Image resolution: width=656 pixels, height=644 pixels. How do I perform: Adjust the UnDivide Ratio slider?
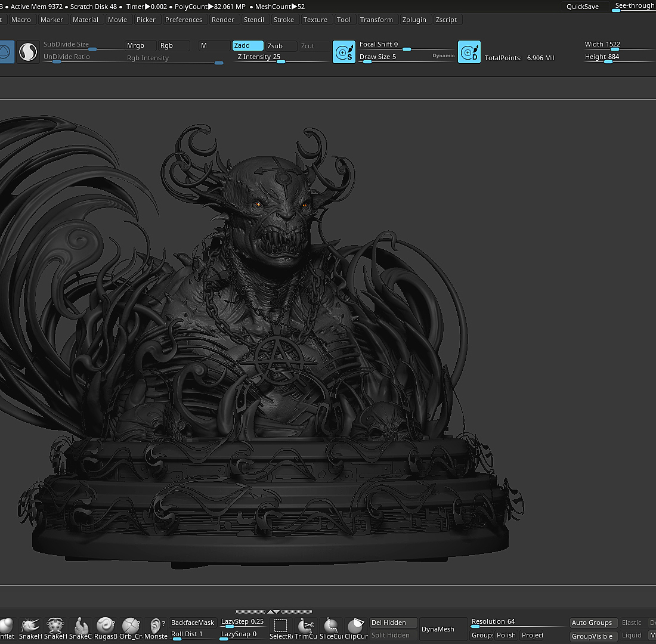[82, 58]
